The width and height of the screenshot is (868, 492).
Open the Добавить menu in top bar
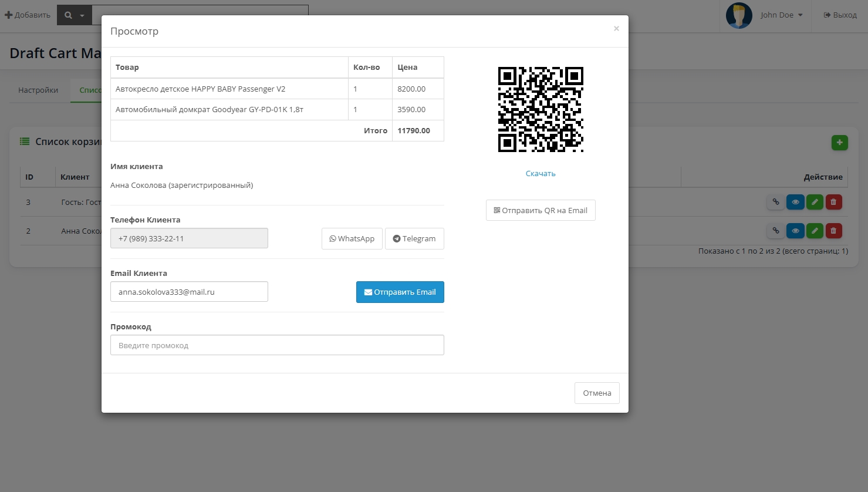click(x=28, y=15)
